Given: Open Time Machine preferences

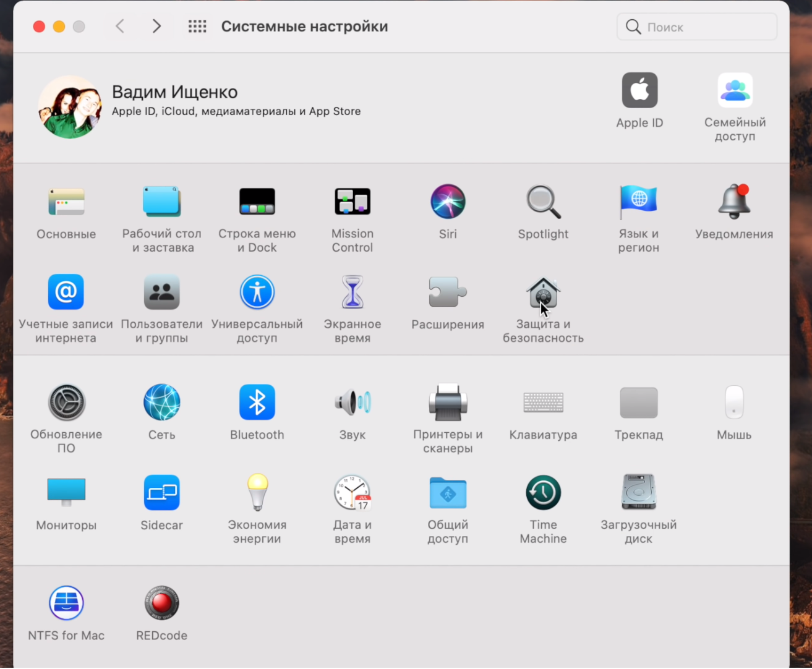Looking at the screenshot, I should click(x=544, y=493).
